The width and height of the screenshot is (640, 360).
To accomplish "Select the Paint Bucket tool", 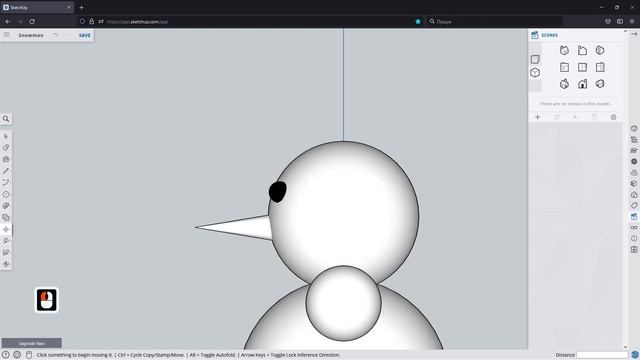I will click(x=6, y=160).
